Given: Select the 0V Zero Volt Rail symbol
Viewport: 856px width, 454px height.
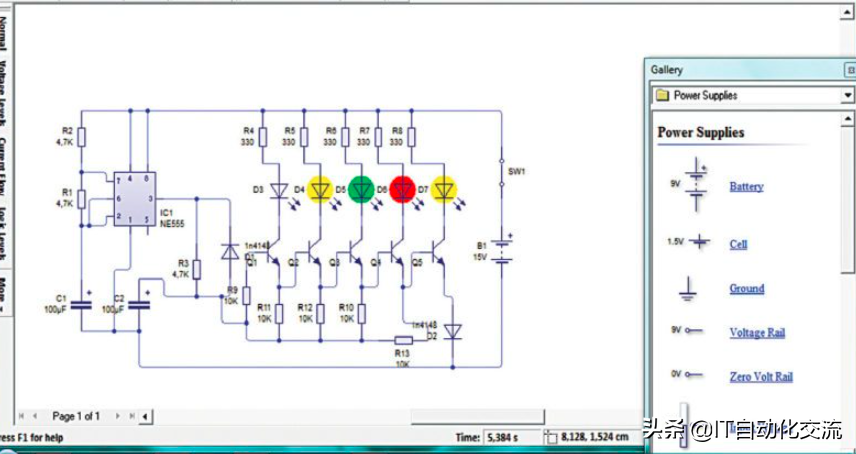Looking at the screenshot, I should (x=695, y=374).
